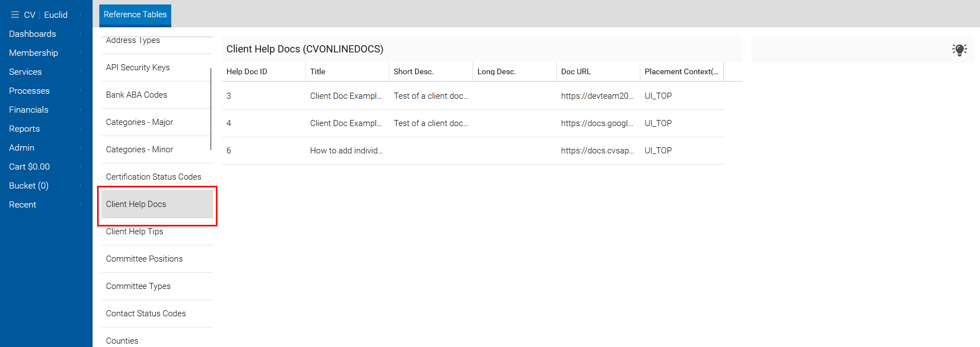Screen dimensions: 980x347
Task: Click UI_TOP cell in row 4
Action: click(682, 123)
